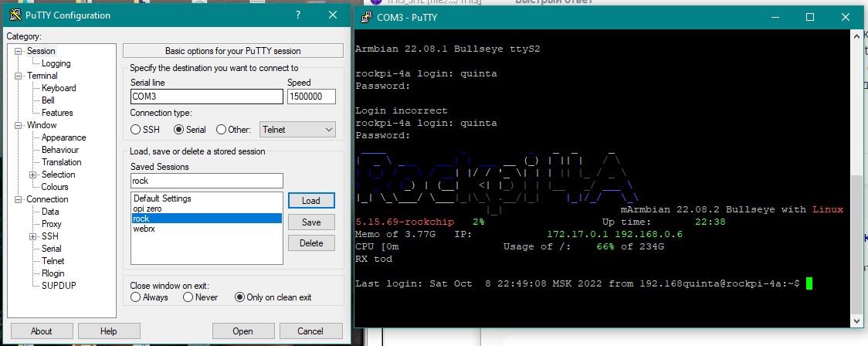This screenshot has height=346, width=868.
Task: Maximize the COM3 PuTTY terminal window
Action: 810,17
